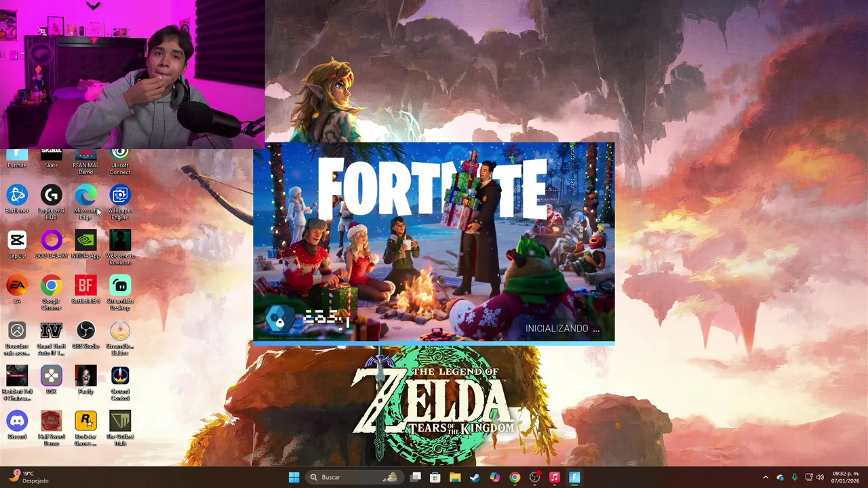This screenshot has height=488, width=868.
Task: Open the Battle.net desktop icon
Action: [x=17, y=199]
